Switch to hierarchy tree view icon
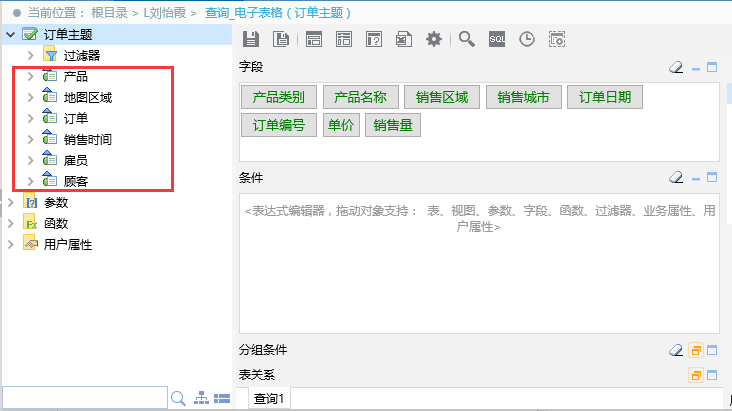Viewport: 732px width, 411px height. pyautogui.click(x=202, y=398)
